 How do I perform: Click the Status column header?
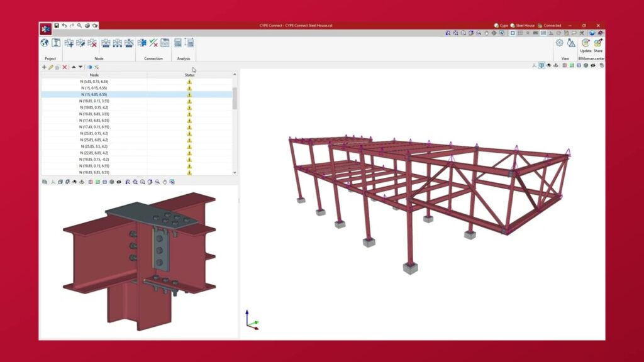click(189, 75)
